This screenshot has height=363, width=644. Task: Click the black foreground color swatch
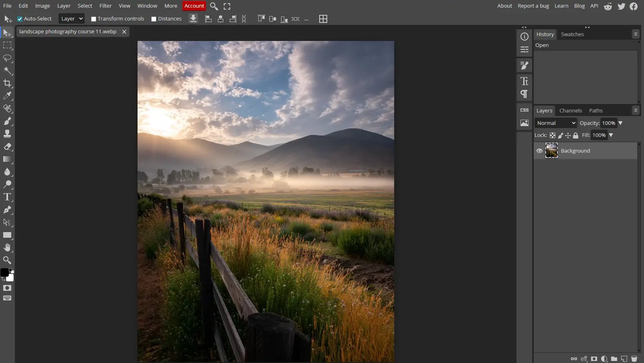pyautogui.click(x=4, y=272)
